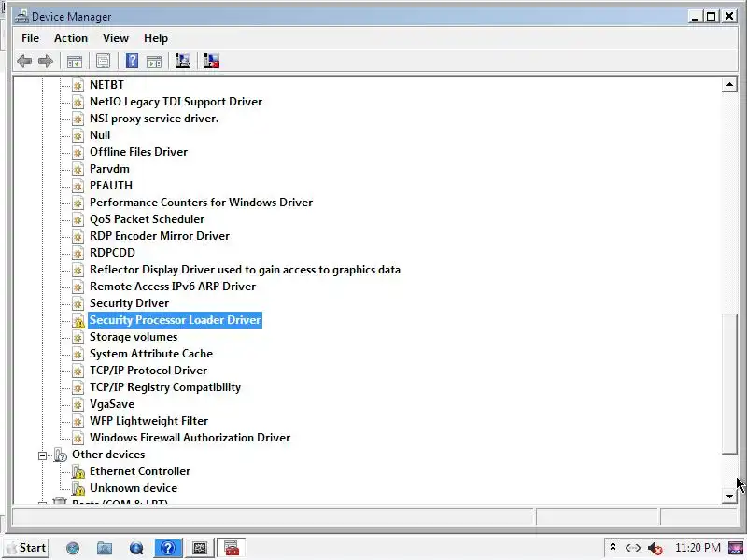Select the Unknown device entry

(x=134, y=488)
